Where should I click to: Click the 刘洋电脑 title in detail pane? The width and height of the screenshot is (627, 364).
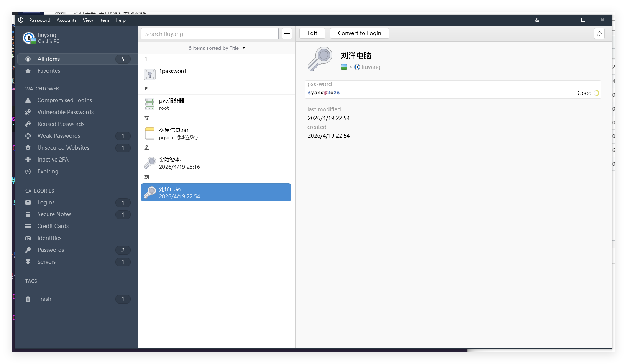click(356, 56)
